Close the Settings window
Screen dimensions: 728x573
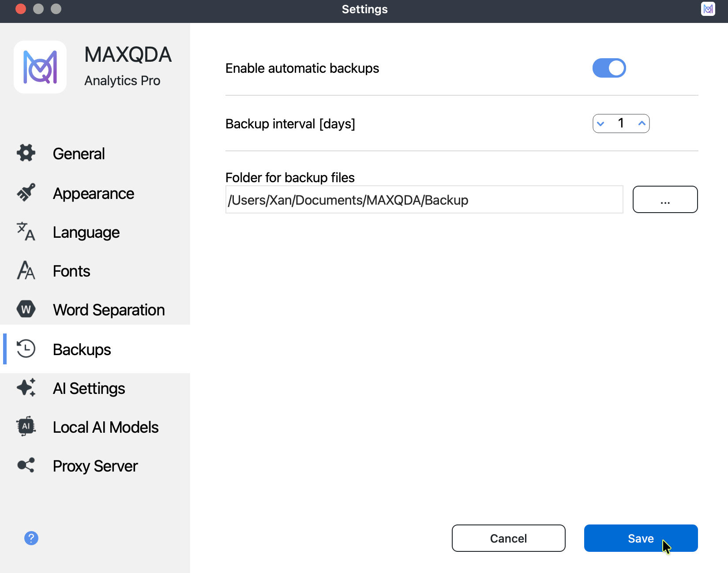21,9
